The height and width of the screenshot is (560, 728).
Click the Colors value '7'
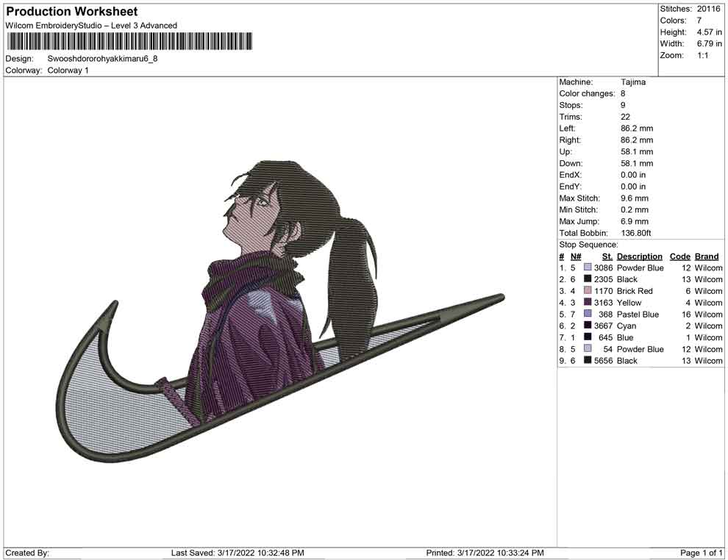coord(699,21)
